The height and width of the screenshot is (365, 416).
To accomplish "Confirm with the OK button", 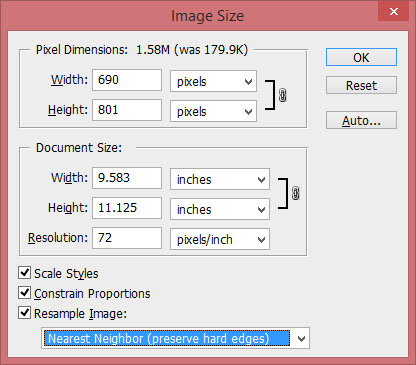I will click(361, 57).
